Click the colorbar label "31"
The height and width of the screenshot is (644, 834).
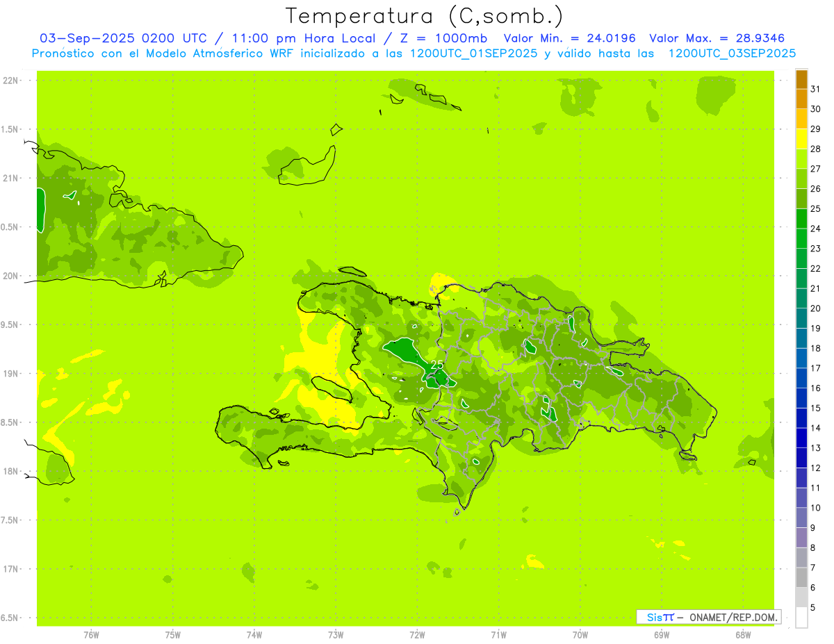[x=816, y=89]
